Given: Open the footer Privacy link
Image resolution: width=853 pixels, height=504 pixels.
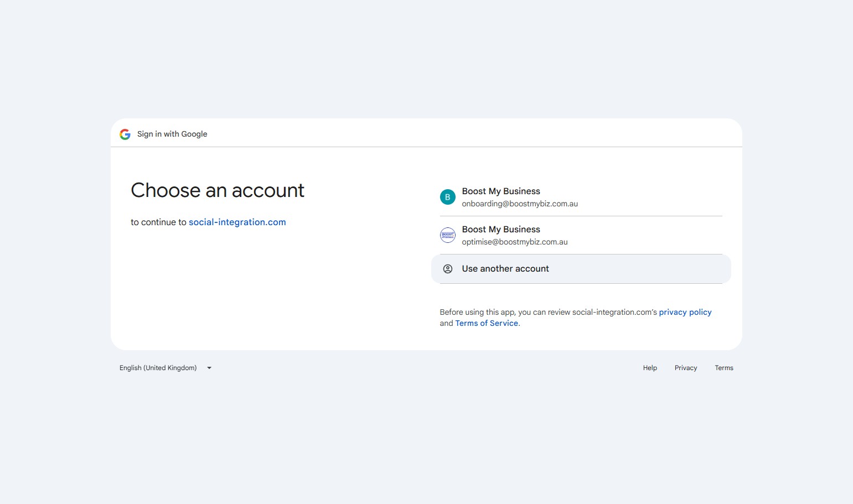Looking at the screenshot, I should pyautogui.click(x=685, y=368).
